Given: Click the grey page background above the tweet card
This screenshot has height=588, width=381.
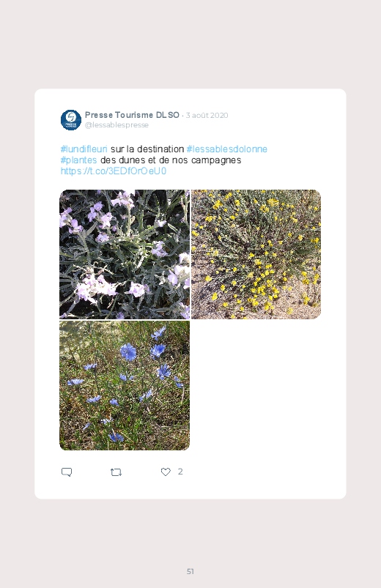Looking at the screenshot, I should [x=190, y=44].
